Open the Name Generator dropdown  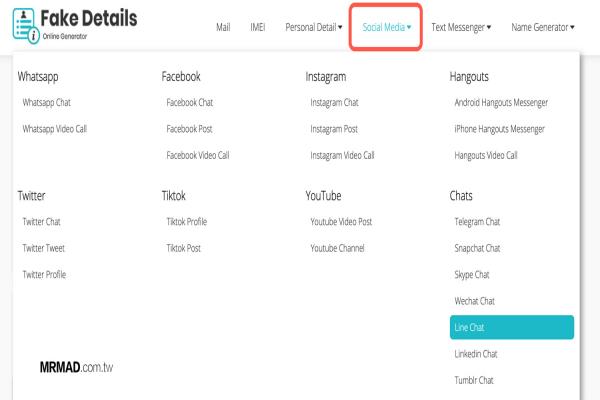tap(543, 27)
